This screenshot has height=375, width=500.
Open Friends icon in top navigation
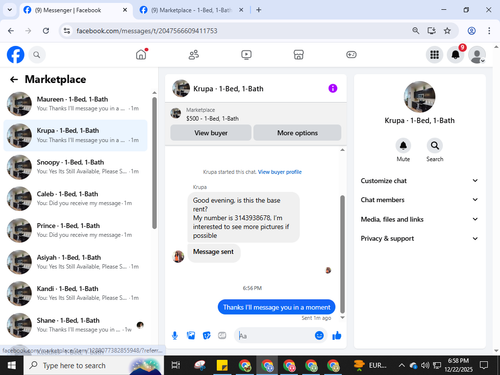pyautogui.click(x=194, y=54)
